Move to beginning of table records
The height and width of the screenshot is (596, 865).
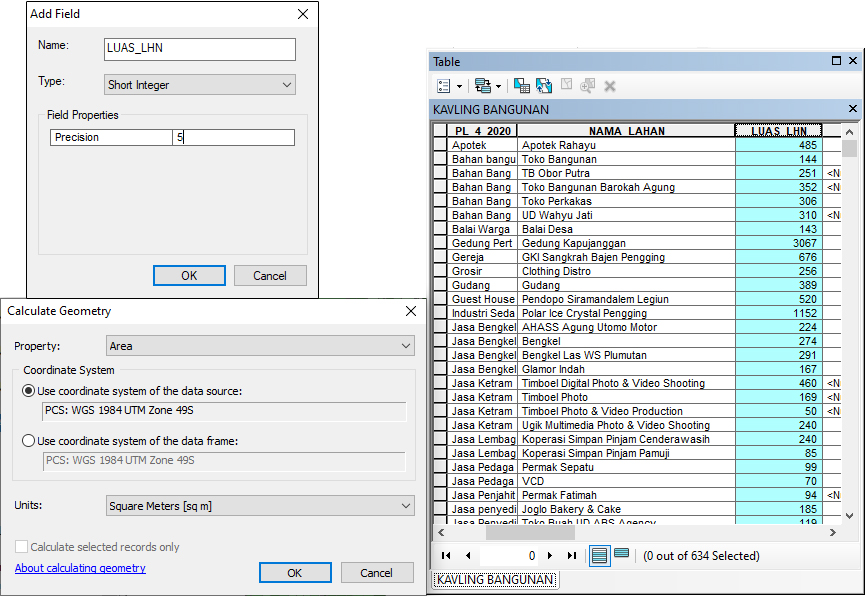pos(446,556)
